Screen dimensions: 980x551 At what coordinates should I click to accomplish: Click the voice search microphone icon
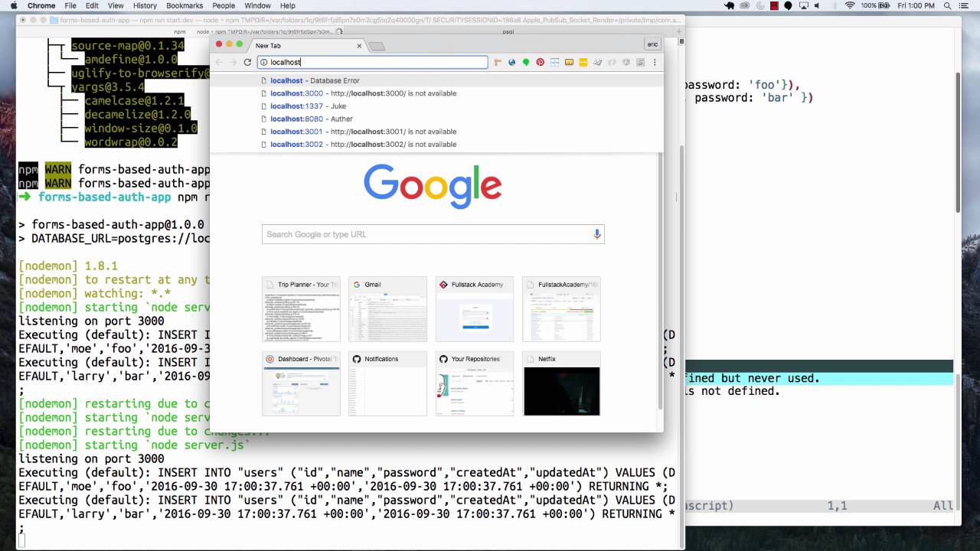596,233
